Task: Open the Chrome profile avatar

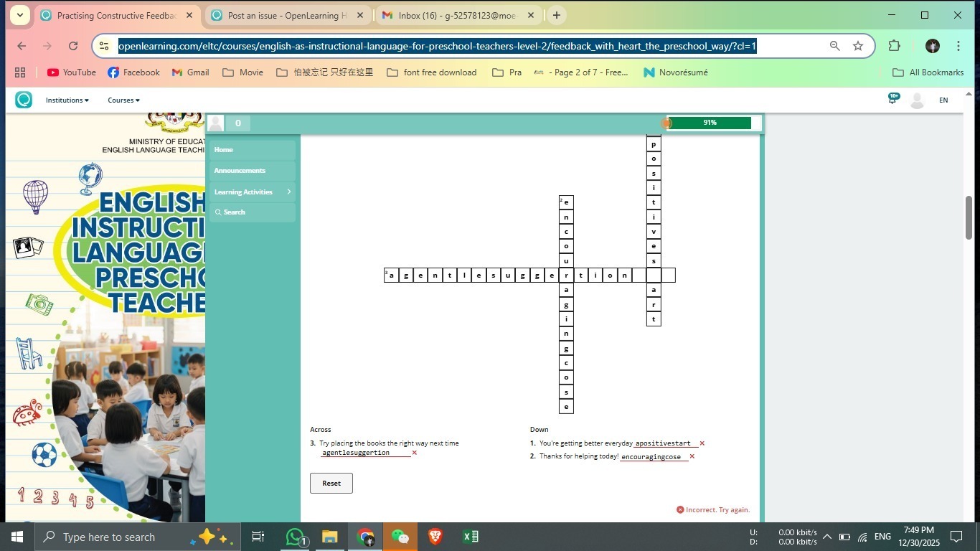Action: pos(933,46)
